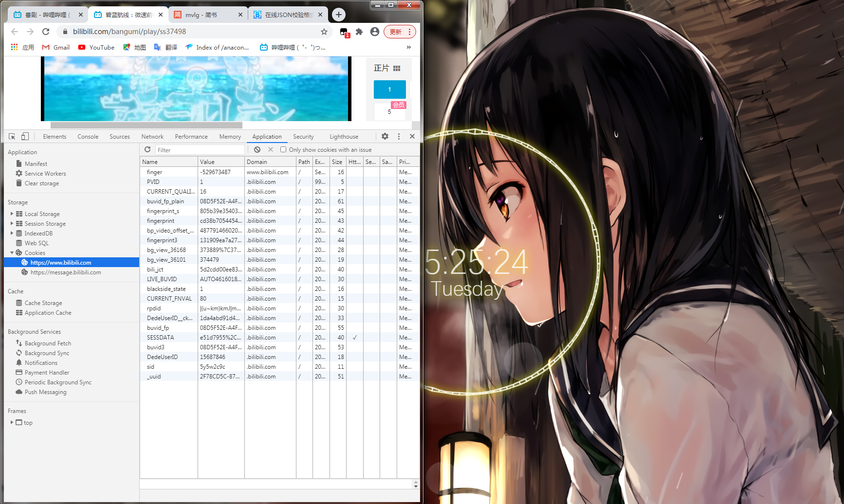Open Cache Storage entry
The height and width of the screenshot is (504, 844).
[39, 303]
